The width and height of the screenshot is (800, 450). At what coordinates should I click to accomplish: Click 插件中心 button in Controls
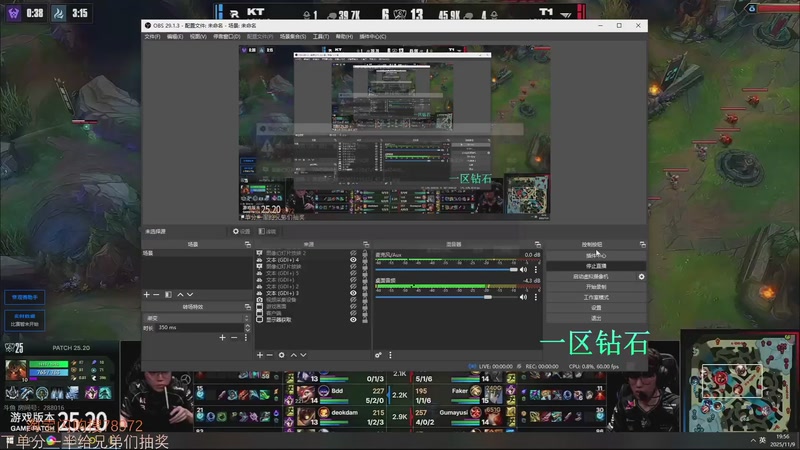point(596,256)
